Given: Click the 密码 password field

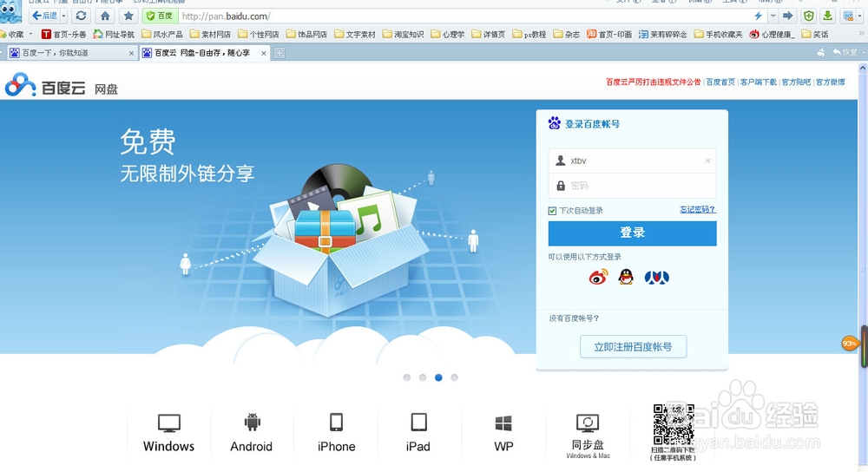Looking at the screenshot, I should [632, 186].
